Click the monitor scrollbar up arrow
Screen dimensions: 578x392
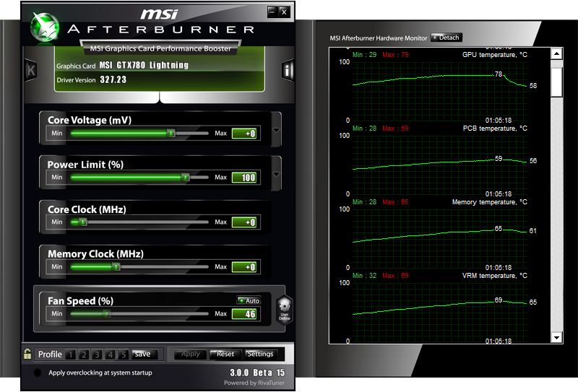pyautogui.click(x=556, y=54)
